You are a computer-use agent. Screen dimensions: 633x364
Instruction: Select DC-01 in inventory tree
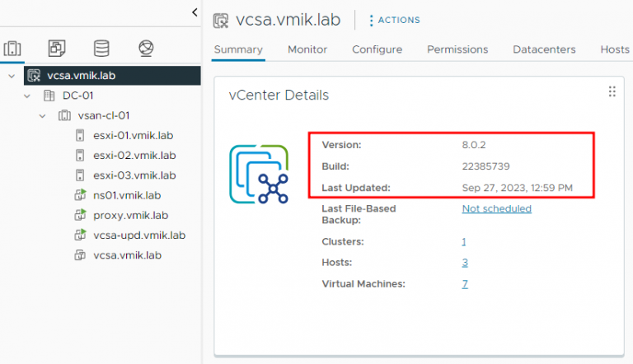pos(78,96)
